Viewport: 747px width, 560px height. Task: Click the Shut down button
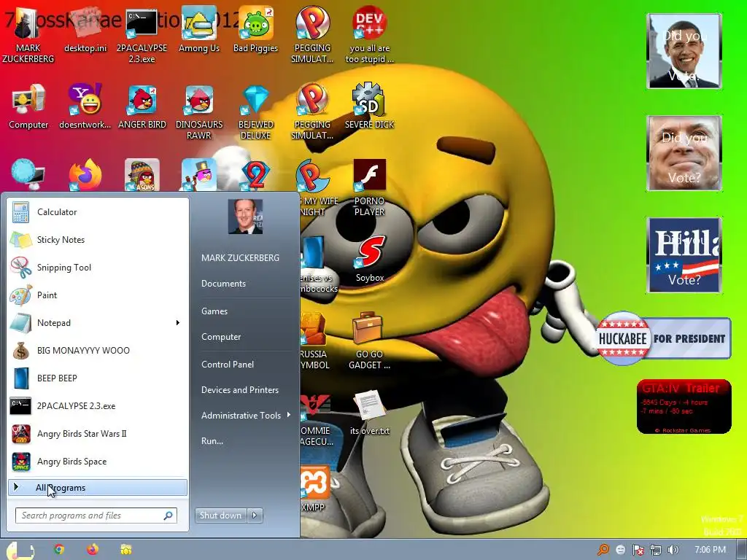220,516
